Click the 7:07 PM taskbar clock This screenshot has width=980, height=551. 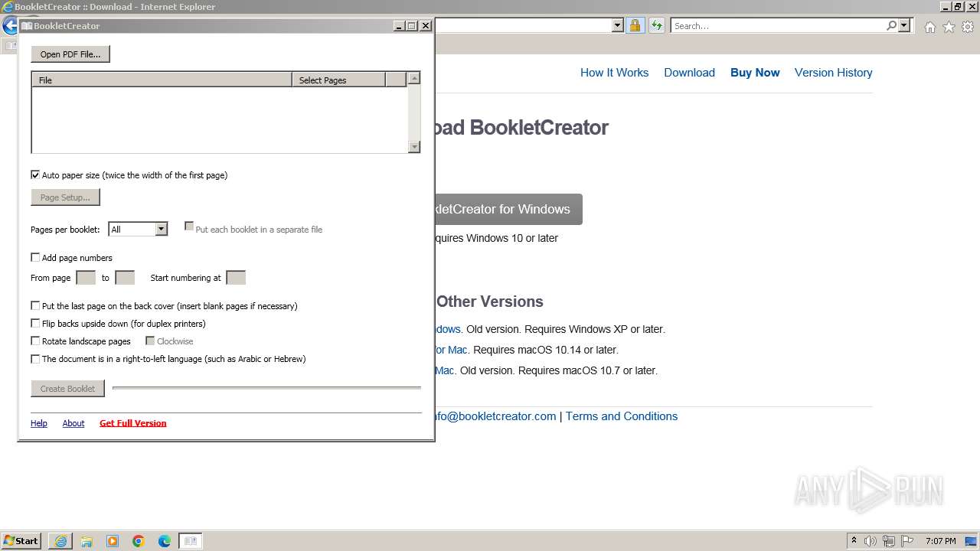click(940, 541)
